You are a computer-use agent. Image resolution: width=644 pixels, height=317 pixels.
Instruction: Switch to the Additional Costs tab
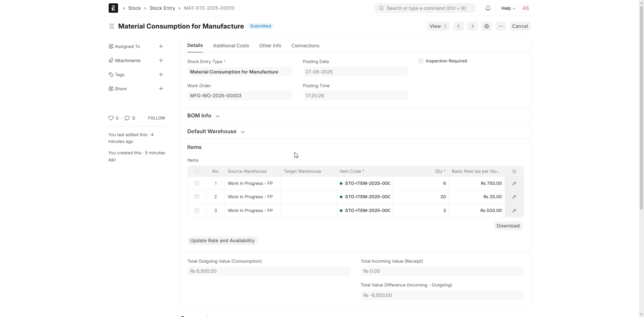[231, 46]
